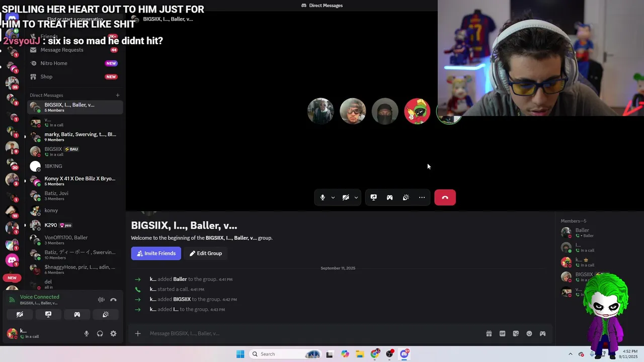
Task: Share your screen from the call controls bar
Action: click(373, 198)
